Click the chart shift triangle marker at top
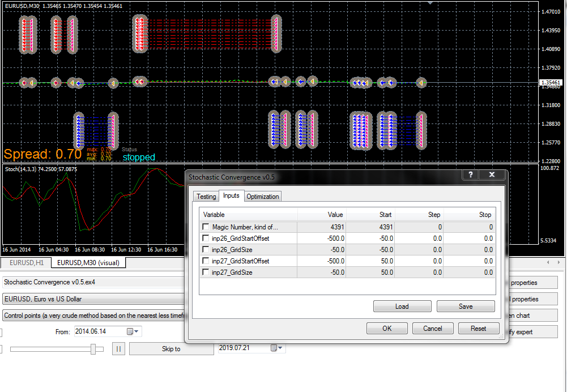Image resolution: width=567 pixels, height=392 pixels. click(430, 3)
